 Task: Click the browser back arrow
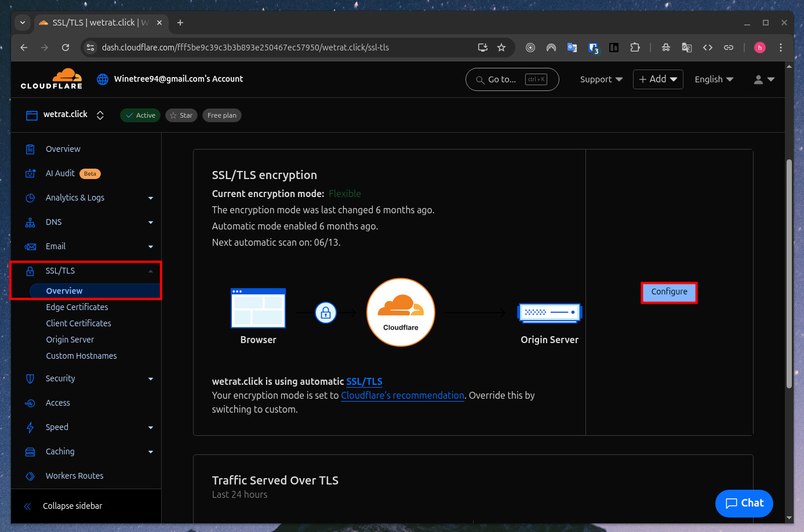(24, 48)
